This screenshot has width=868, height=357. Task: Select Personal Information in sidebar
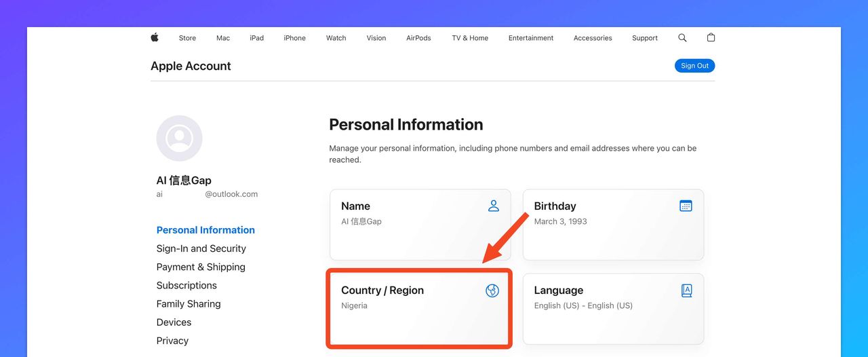click(x=205, y=230)
